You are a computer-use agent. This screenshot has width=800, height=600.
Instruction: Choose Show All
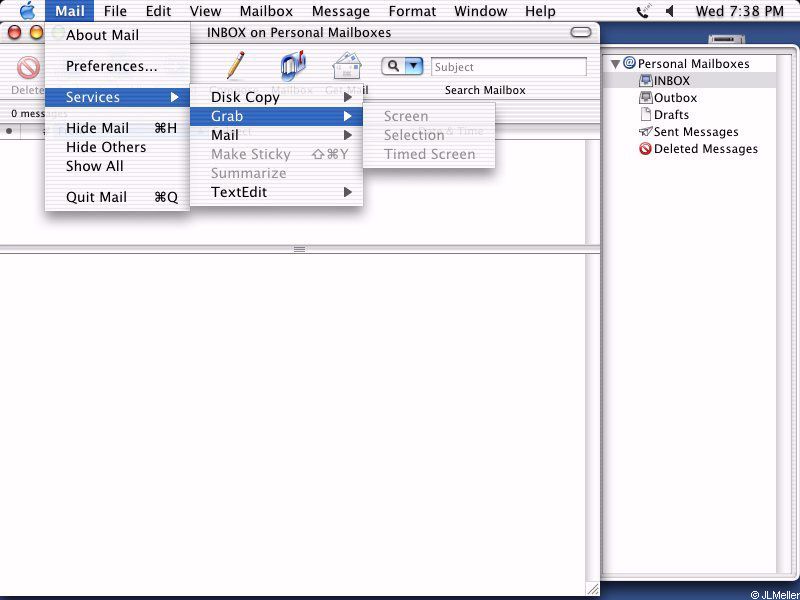tap(117, 166)
